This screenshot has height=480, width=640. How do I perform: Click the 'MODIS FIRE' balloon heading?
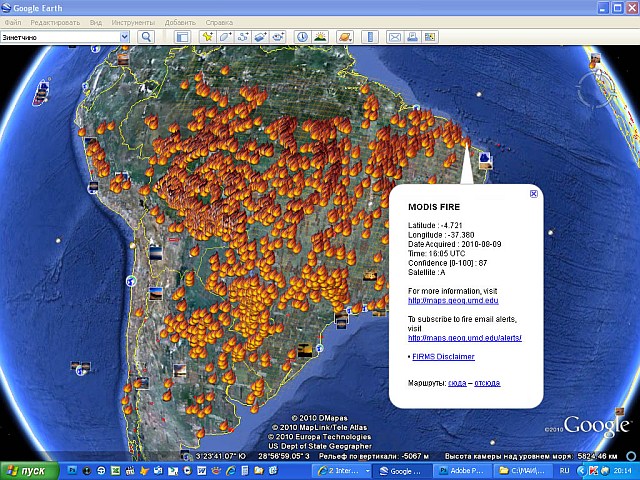coord(434,207)
